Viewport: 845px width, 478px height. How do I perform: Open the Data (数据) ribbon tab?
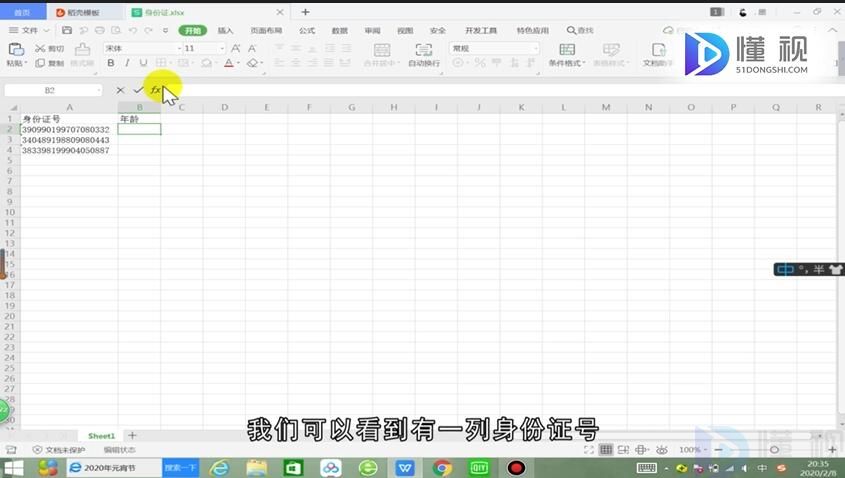coord(340,30)
